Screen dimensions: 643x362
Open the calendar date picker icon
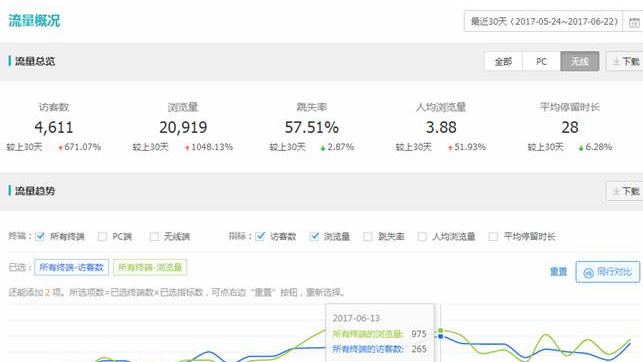pos(634,22)
